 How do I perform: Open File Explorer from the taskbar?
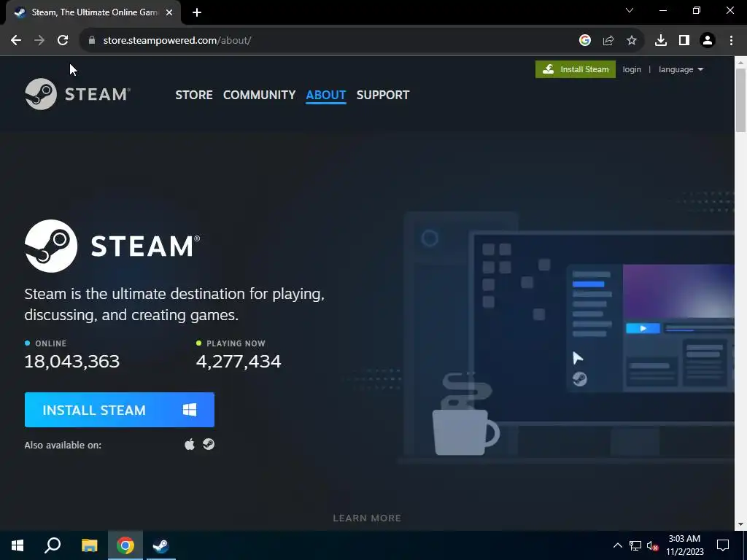89,545
